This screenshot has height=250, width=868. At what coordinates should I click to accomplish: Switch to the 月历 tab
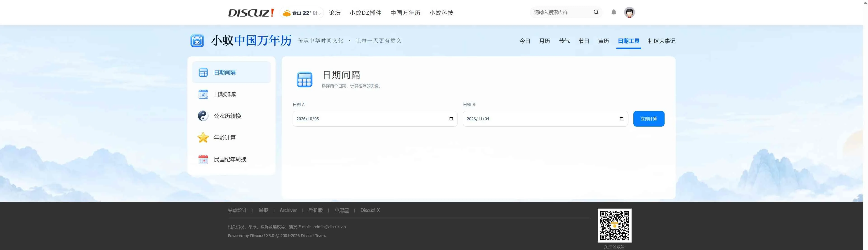(544, 41)
